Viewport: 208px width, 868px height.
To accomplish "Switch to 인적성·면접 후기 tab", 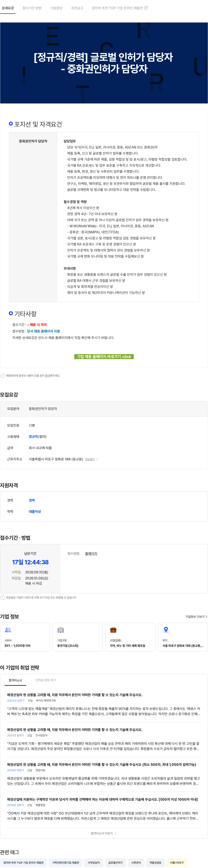I will 46,680.
